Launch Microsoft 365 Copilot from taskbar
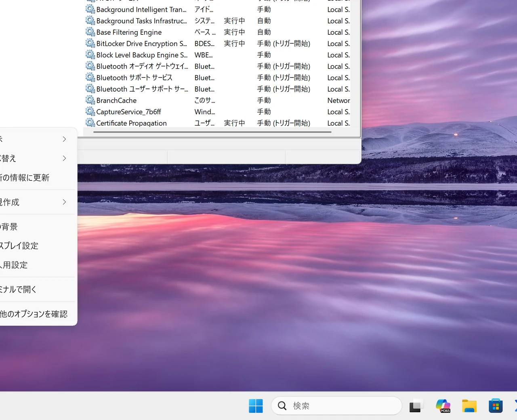 443,406
